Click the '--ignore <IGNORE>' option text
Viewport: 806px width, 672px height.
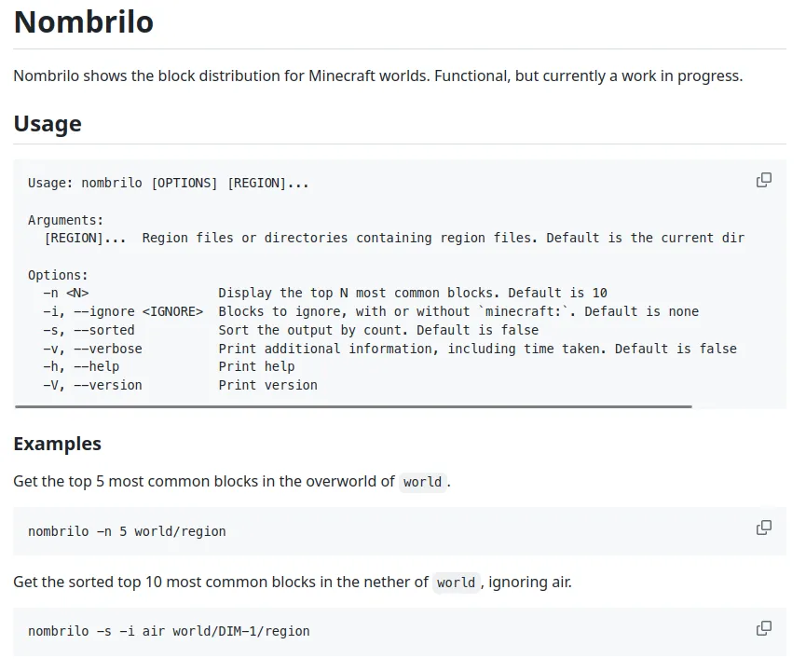pos(126,311)
